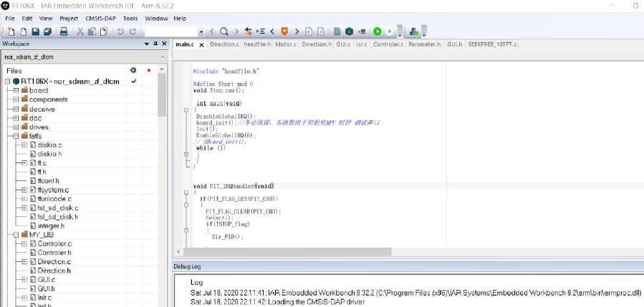This screenshot has height=307, width=644.
Task: Expand the diskio.c file node
Action: click(x=24, y=145)
